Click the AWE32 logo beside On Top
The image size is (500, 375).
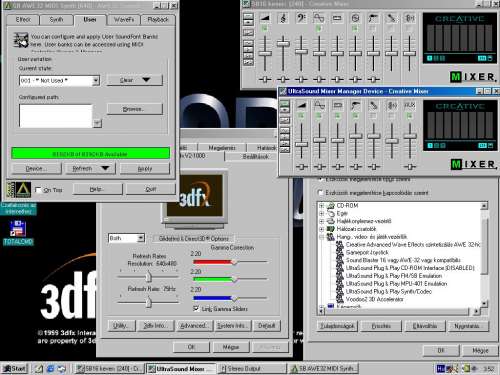click(23, 190)
